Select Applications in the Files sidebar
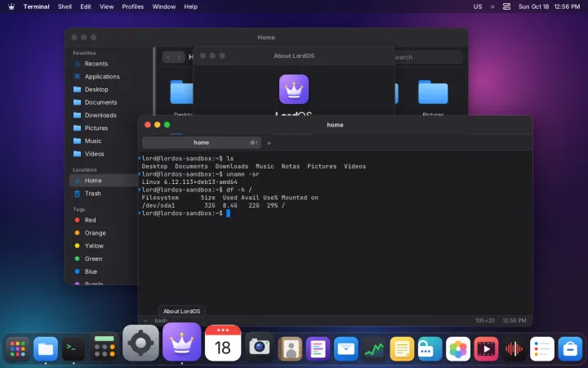Screen dimensions: 588x368 (x=102, y=77)
